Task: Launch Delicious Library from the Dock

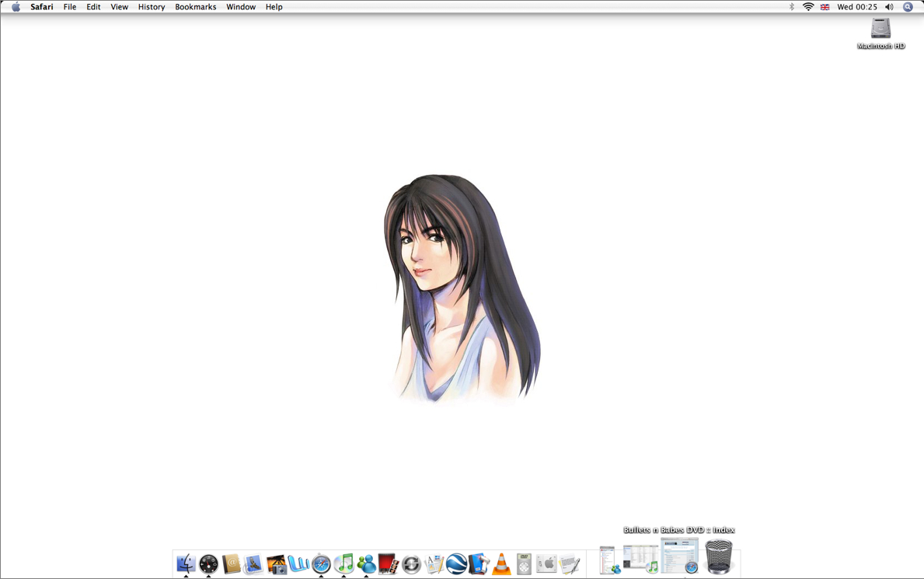Action: click(479, 563)
